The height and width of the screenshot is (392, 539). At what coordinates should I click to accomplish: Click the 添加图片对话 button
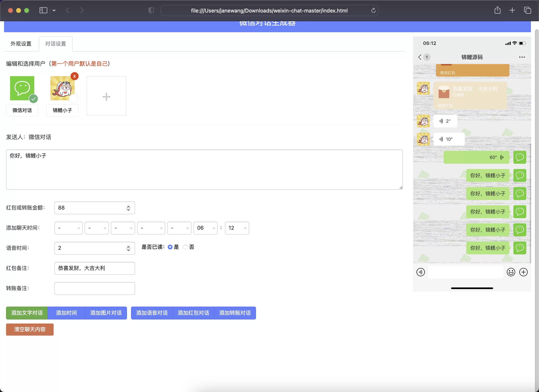106,313
